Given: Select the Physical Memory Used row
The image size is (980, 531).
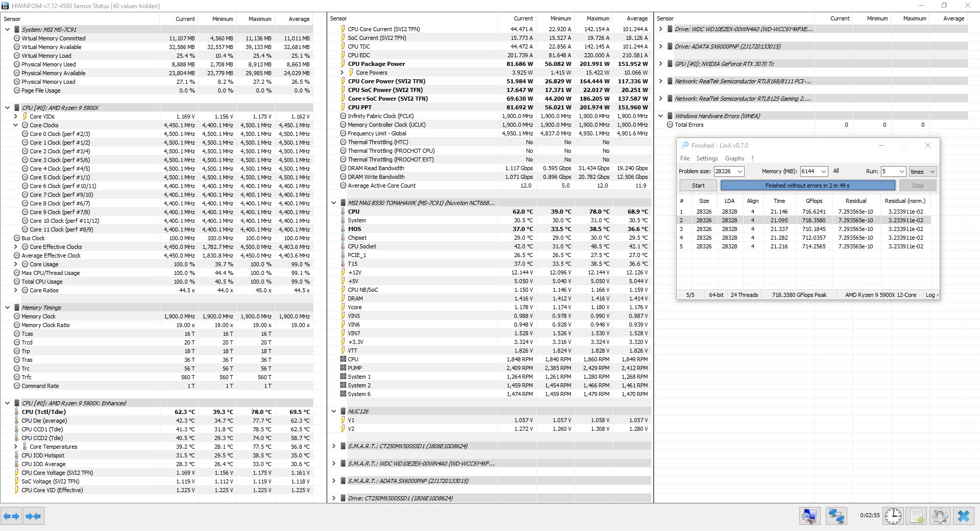Looking at the screenshot, I should click(x=157, y=64).
